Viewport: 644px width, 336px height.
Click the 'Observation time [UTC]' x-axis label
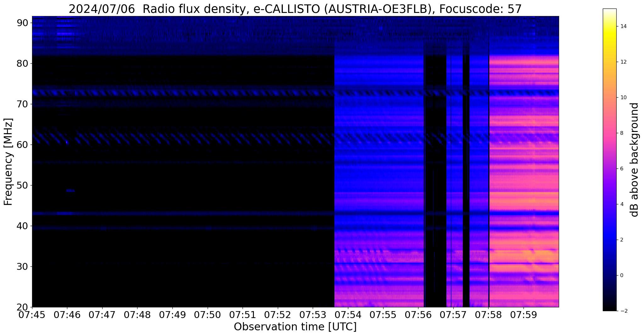(x=295, y=327)
